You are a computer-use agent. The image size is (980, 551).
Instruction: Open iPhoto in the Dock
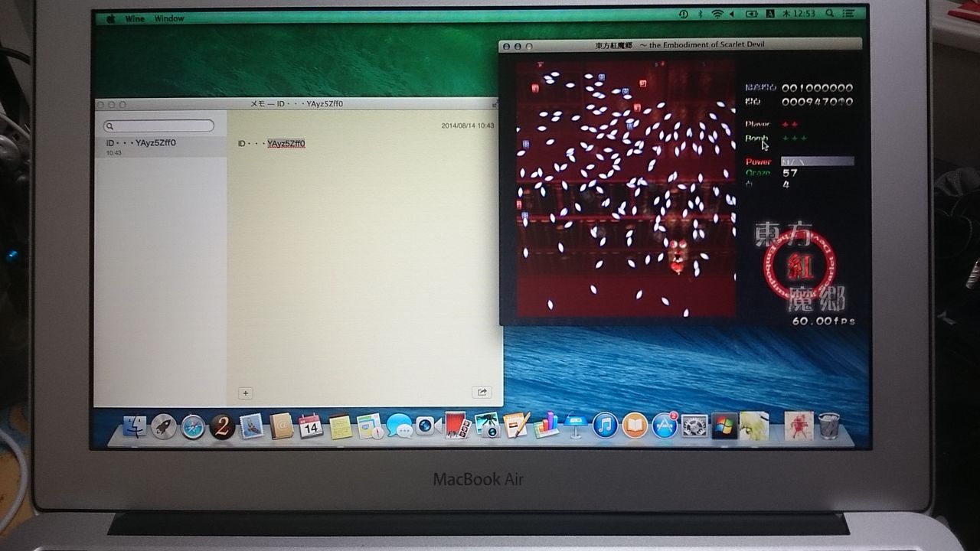pos(487,425)
